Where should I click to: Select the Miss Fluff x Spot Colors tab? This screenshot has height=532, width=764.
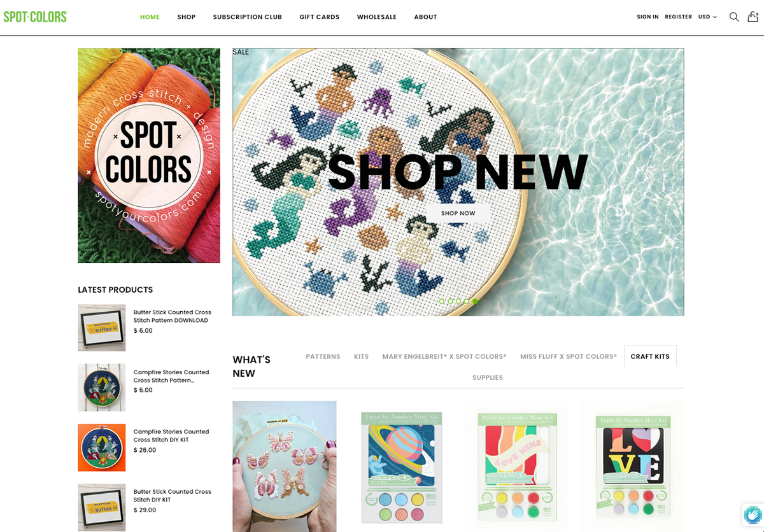(x=569, y=356)
